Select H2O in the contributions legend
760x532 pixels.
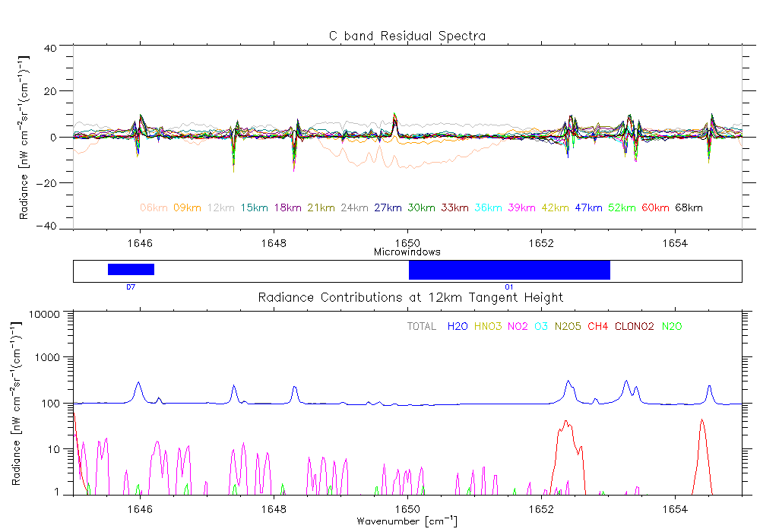[x=458, y=327]
